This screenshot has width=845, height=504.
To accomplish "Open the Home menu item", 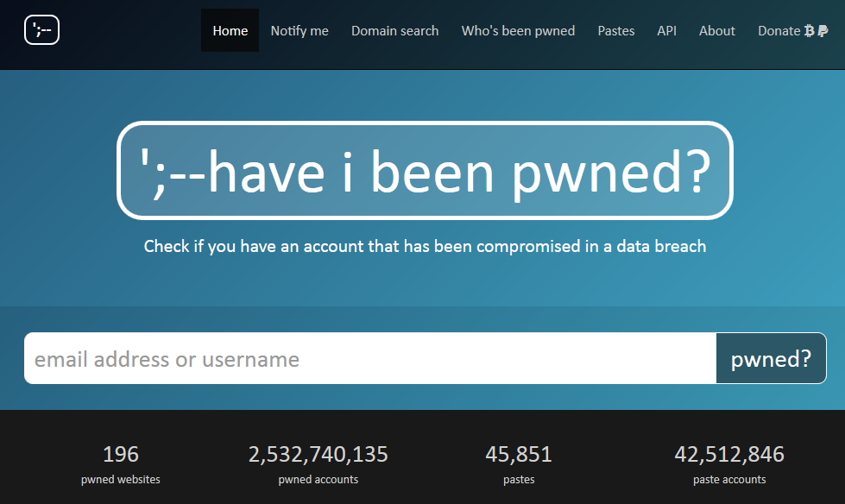I will (230, 31).
